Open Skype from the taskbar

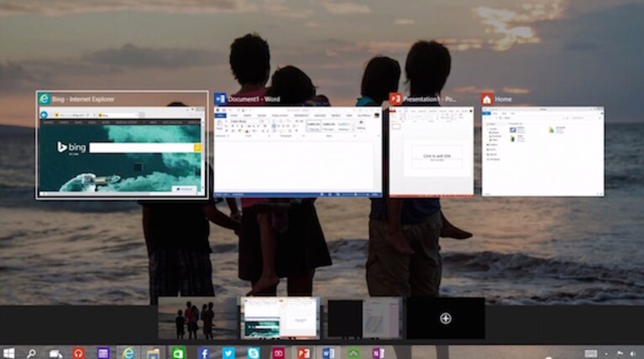click(254, 353)
